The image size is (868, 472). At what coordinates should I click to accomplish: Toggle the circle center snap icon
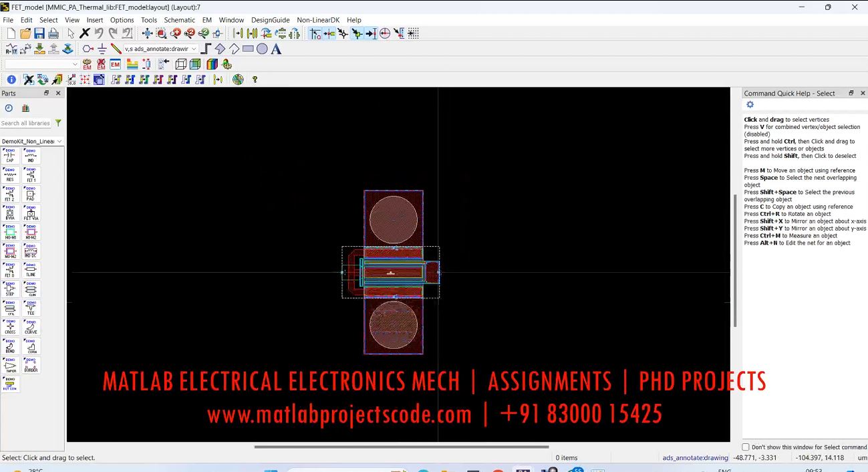[385, 33]
